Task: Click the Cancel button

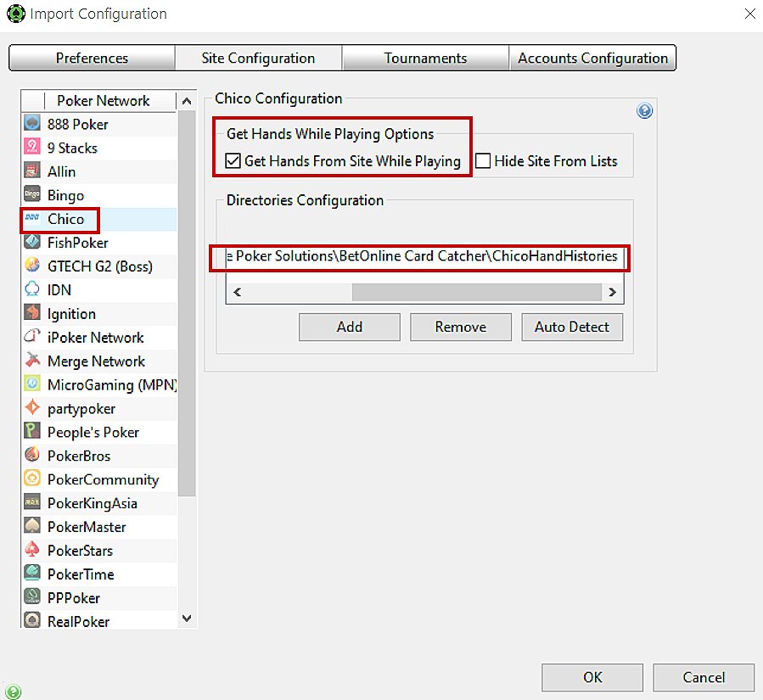Action: click(x=704, y=677)
